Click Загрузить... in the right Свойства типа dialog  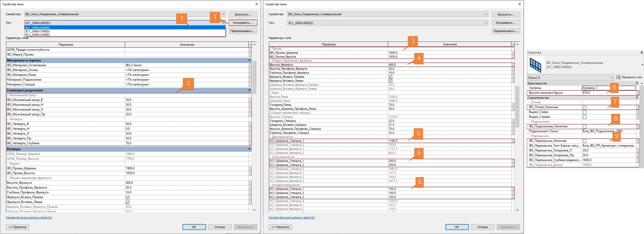506,14
